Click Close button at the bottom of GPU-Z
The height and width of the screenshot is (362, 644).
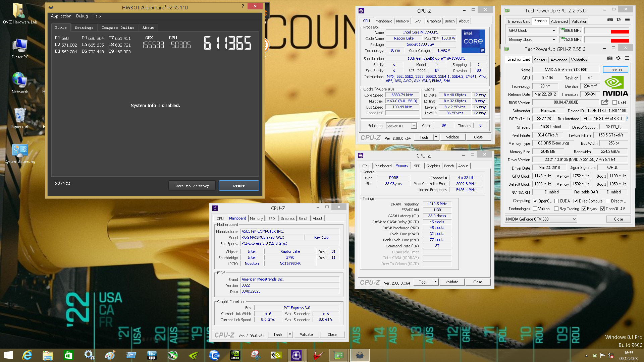click(618, 219)
